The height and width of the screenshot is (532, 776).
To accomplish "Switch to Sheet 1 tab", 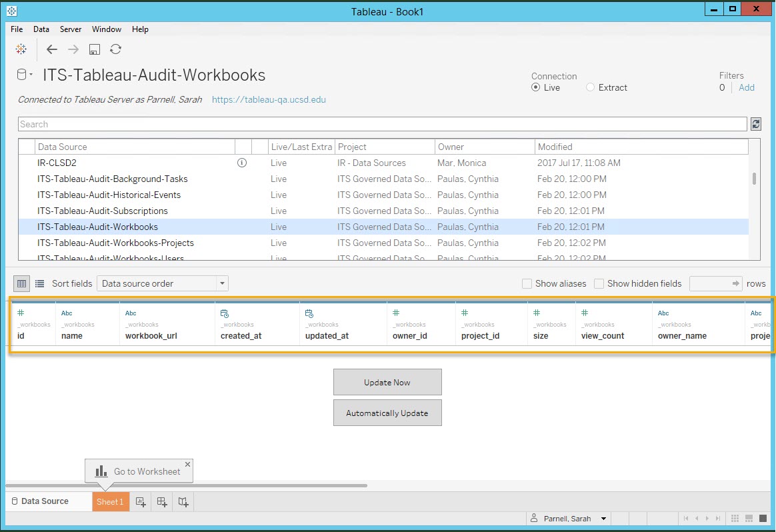I will click(x=111, y=502).
